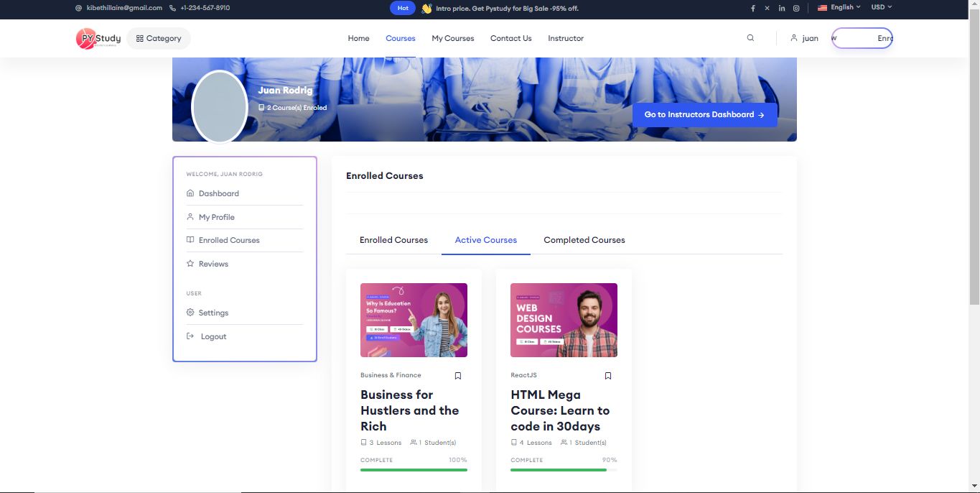Open the Instagram social icon link

pyautogui.click(x=796, y=8)
